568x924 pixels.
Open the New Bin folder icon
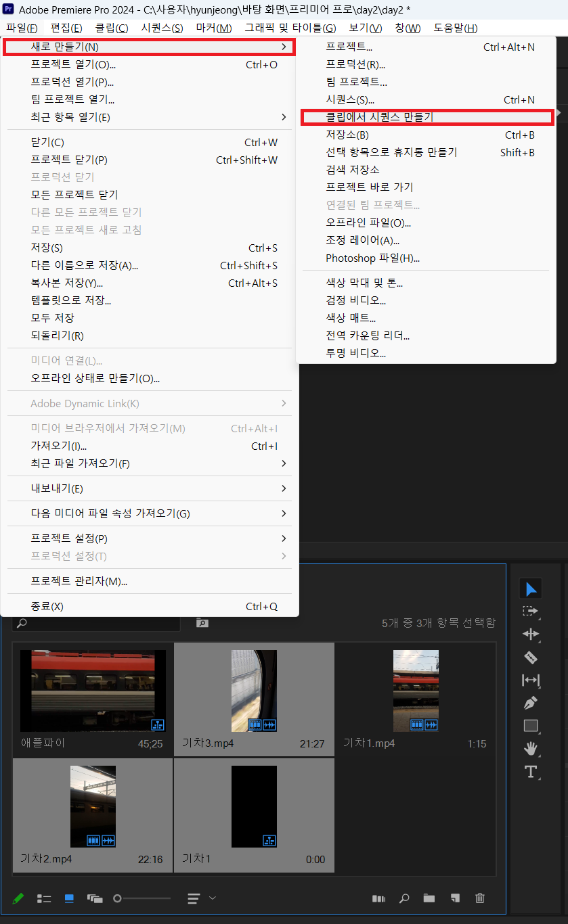point(429,898)
